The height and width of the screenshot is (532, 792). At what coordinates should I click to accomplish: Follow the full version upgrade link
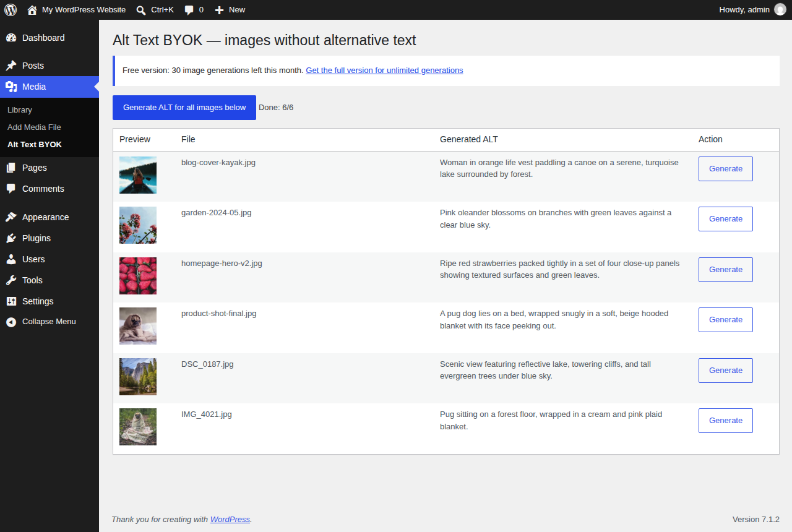point(384,71)
